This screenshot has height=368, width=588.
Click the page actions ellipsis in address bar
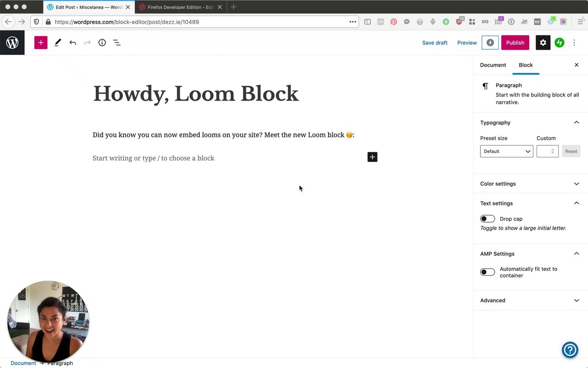click(x=353, y=22)
